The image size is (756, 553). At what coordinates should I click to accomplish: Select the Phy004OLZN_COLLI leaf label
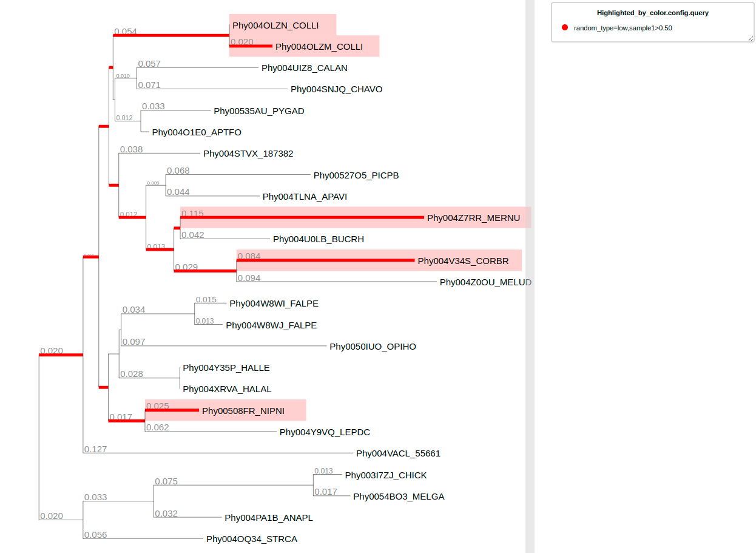tap(275, 25)
